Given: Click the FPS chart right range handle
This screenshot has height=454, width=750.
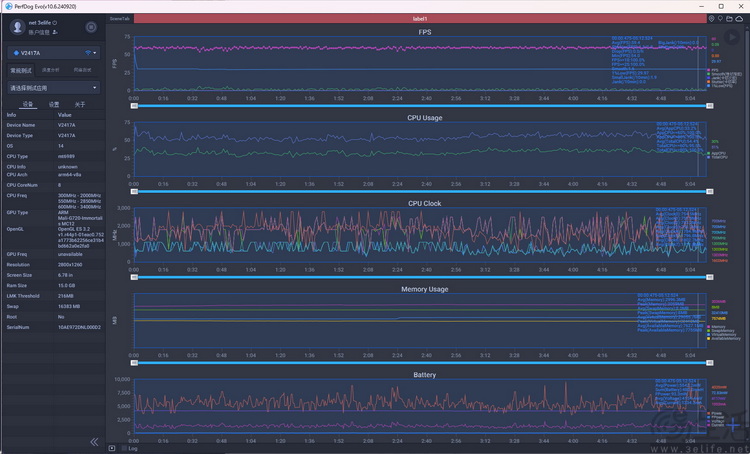Looking at the screenshot, I should click(710, 106).
